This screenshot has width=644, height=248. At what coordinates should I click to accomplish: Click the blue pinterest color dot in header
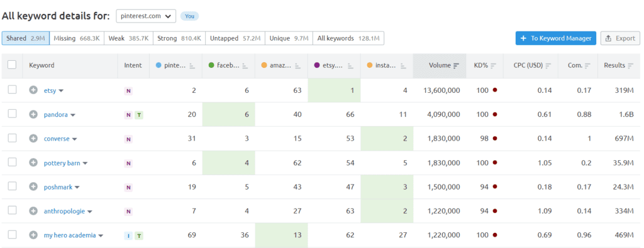158,65
